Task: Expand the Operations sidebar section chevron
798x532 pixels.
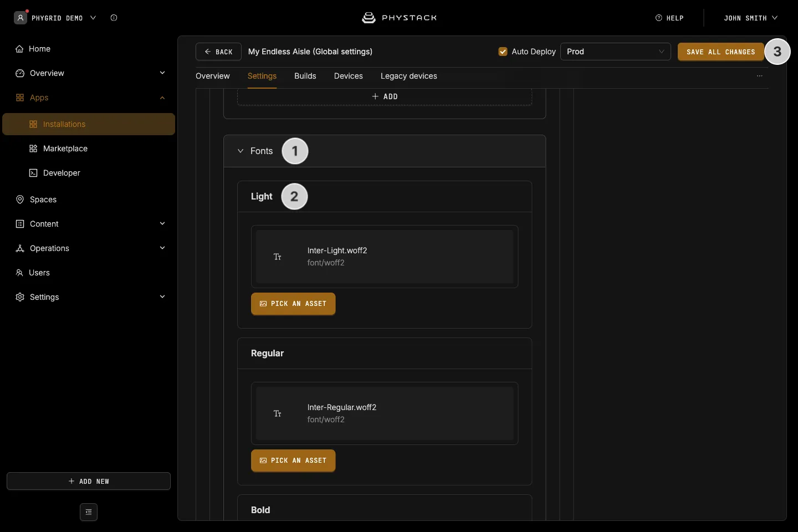Action: tap(162, 248)
